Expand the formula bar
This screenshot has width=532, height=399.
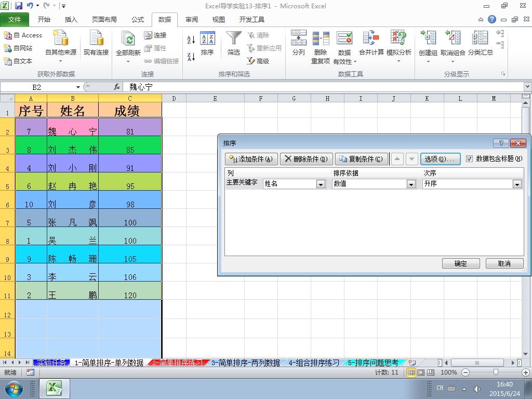pos(528,87)
